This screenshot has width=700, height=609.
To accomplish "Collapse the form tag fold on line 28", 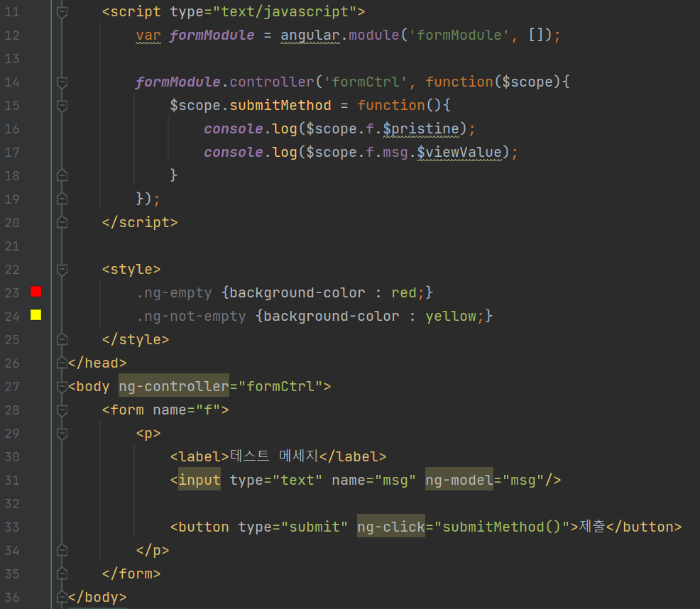I will tap(62, 410).
